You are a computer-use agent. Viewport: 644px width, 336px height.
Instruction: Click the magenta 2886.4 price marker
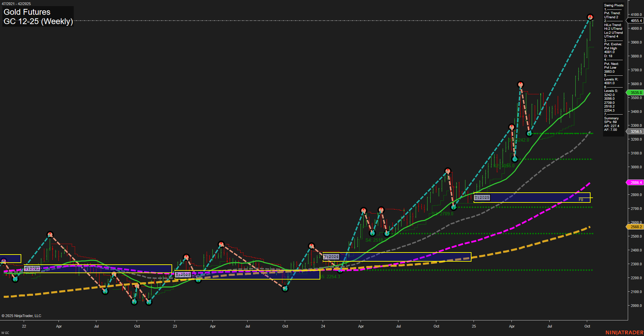pyautogui.click(x=635, y=183)
